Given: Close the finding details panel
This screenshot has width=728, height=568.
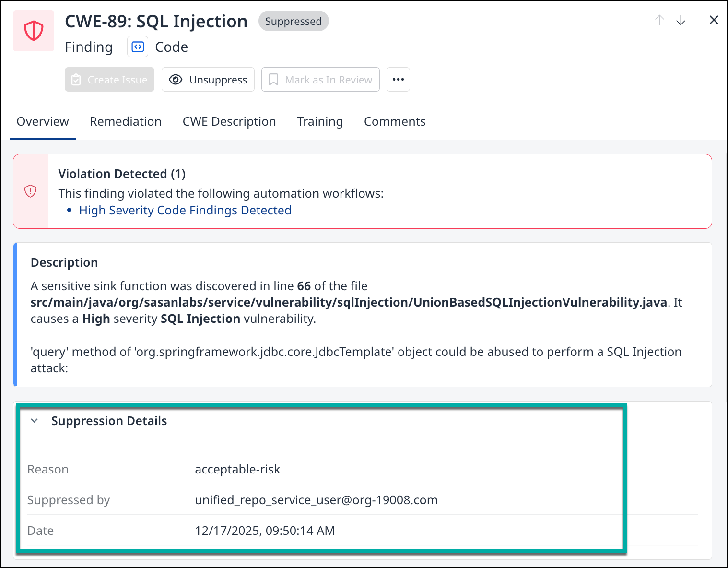Looking at the screenshot, I should [x=714, y=20].
